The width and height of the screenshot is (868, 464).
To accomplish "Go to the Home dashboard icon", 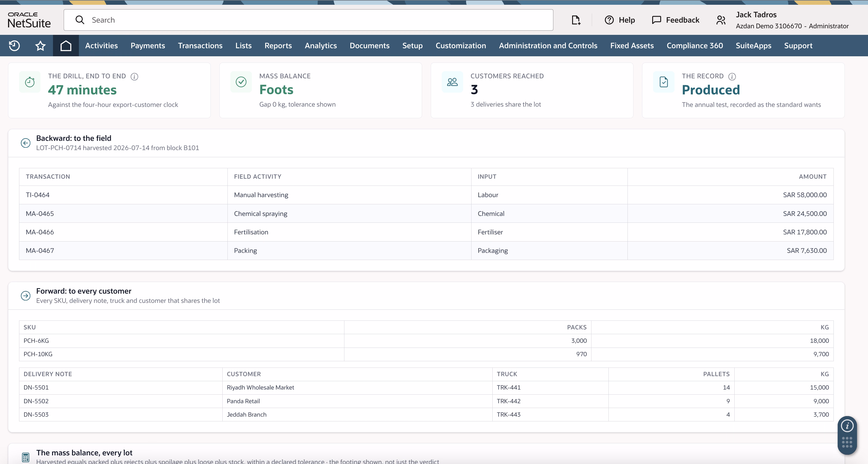I will tap(66, 46).
